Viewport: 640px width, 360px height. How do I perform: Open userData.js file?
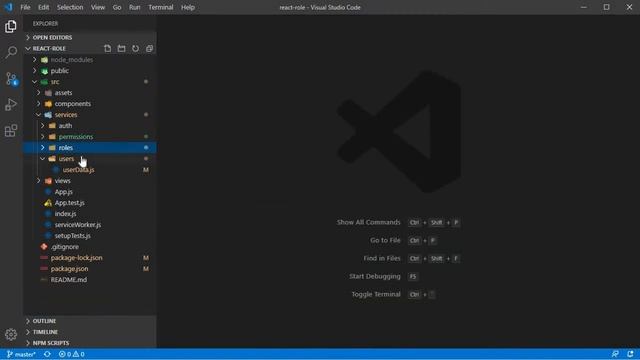point(90,170)
